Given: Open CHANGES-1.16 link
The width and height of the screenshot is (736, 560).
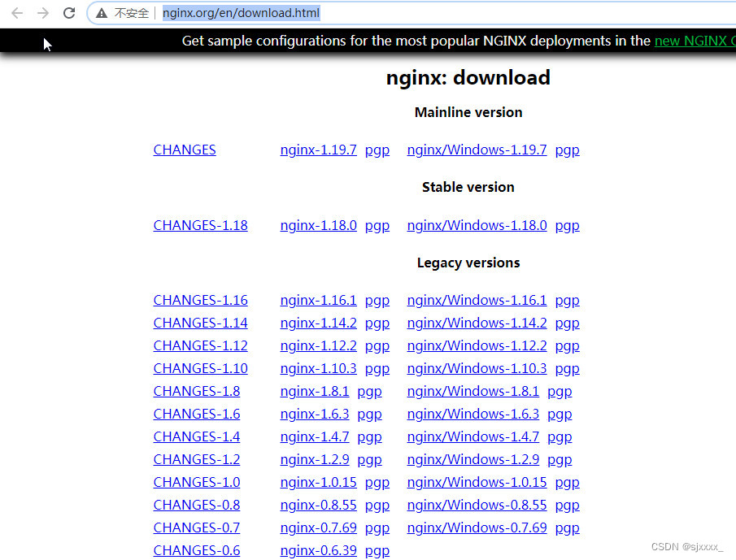Looking at the screenshot, I should click(x=200, y=300).
